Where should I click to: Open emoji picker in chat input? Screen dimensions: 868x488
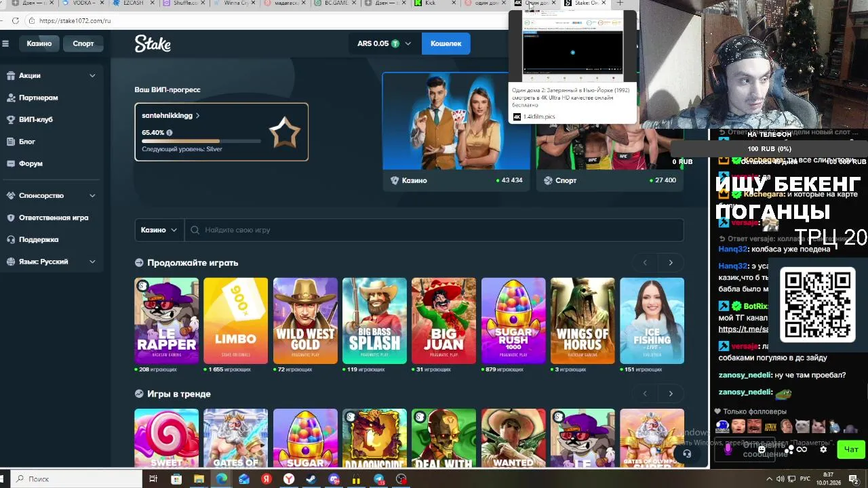[762, 449]
